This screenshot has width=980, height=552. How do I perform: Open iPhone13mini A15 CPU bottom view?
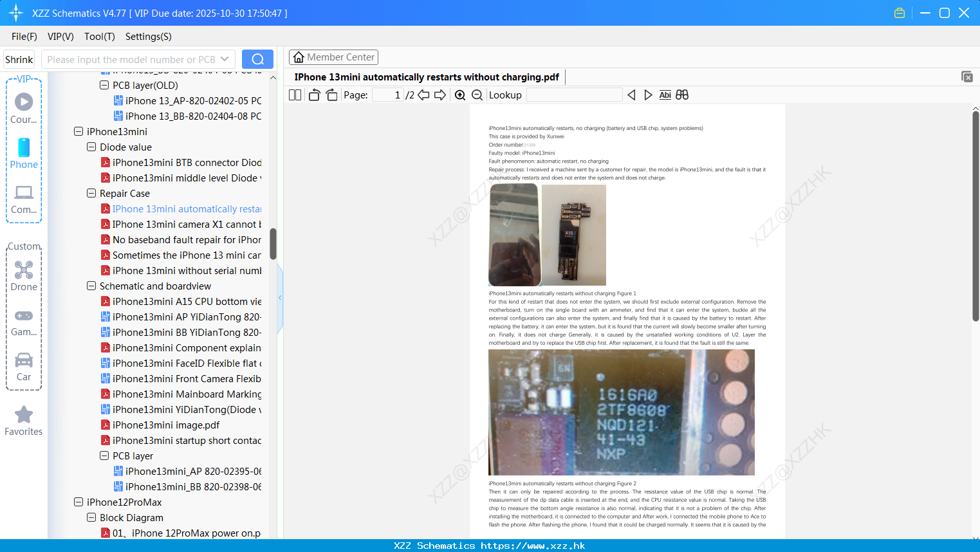click(x=181, y=301)
